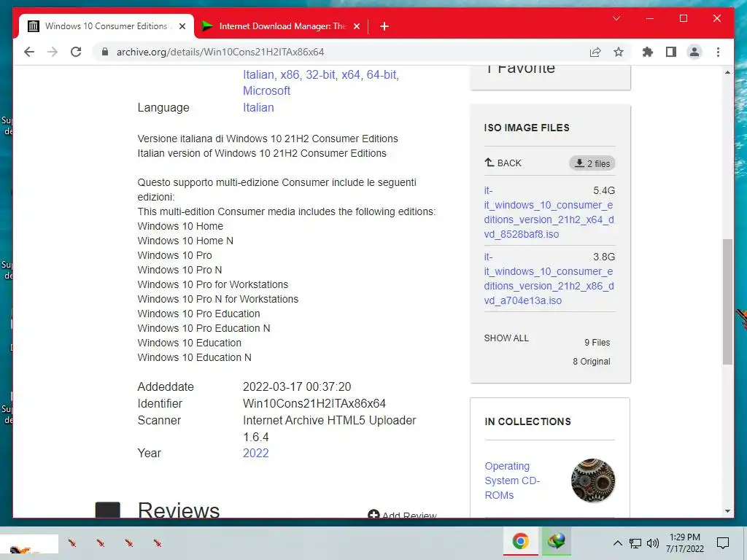Click the browser forward arrow
The width and height of the screenshot is (747, 560).
point(53,52)
